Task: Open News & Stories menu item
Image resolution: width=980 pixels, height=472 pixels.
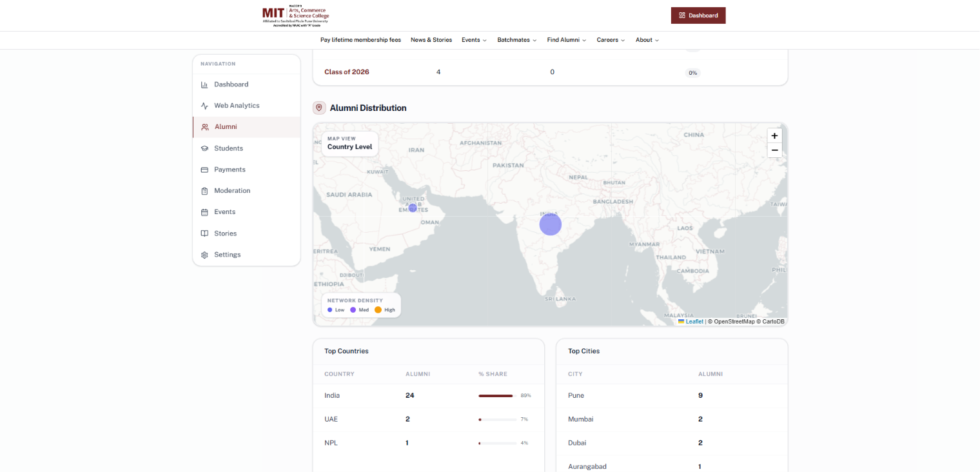Action: (x=431, y=40)
